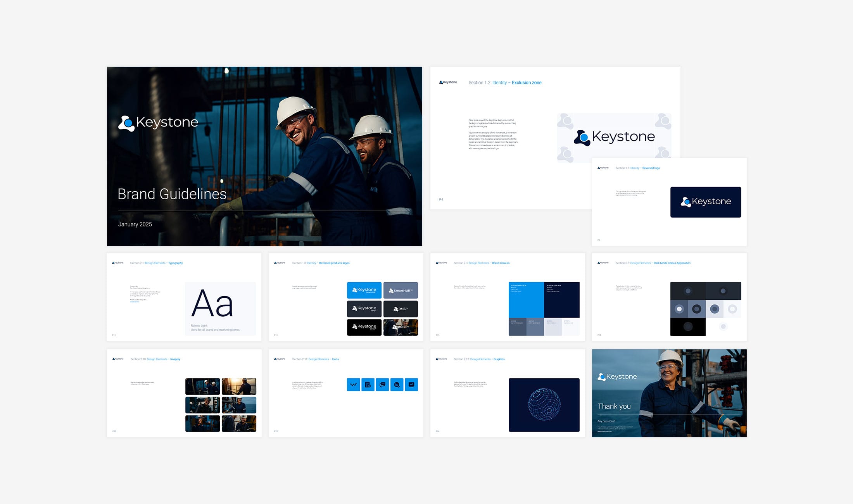Click the sunset worker imagery photo

pyautogui.click(x=239, y=386)
